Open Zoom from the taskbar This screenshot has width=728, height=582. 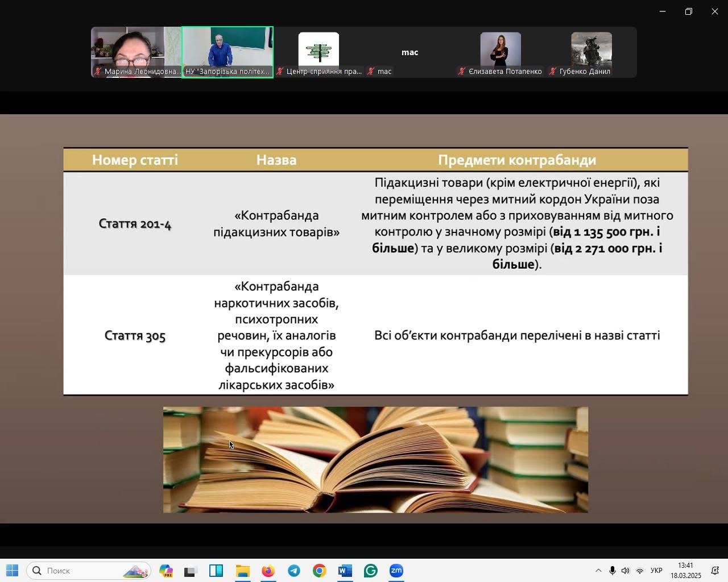pyautogui.click(x=396, y=571)
